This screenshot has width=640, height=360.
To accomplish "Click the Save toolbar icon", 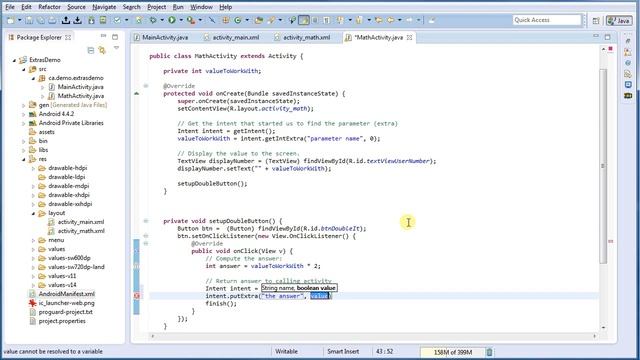I will tap(29, 20).
